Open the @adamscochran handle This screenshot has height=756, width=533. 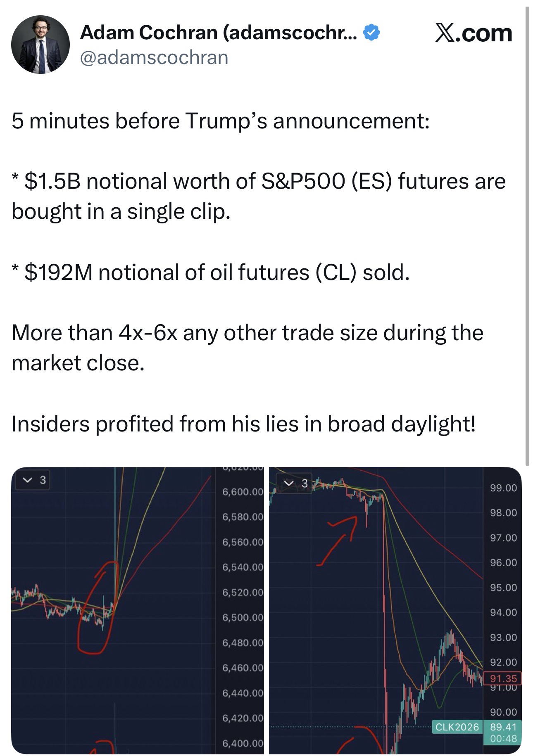click(x=154, y=57)
